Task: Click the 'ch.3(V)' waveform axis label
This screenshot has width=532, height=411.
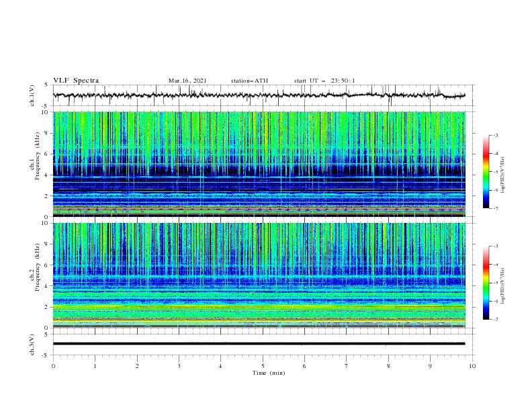Action: 32,345
